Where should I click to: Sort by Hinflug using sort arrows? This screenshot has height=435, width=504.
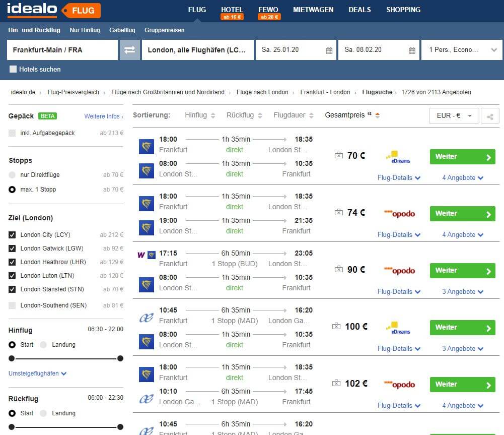[213, 115]
